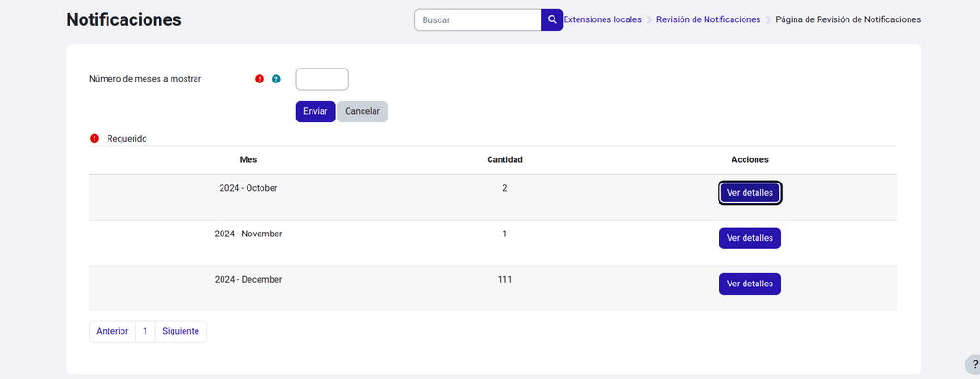This screenshot has width=980, height=379.
Task: Open the floating help button in corner
Action: tap(973, 364)
